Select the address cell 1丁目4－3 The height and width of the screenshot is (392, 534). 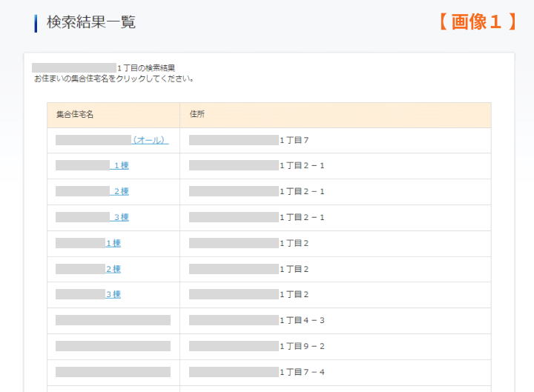[335, 321]
